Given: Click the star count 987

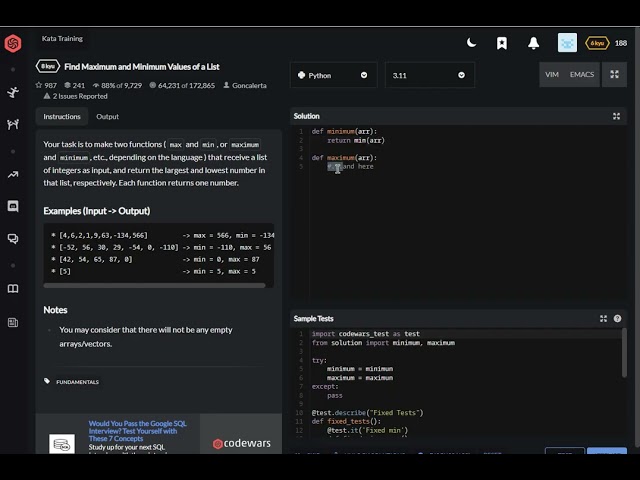Looking at the screenshot, I should 46,85.
